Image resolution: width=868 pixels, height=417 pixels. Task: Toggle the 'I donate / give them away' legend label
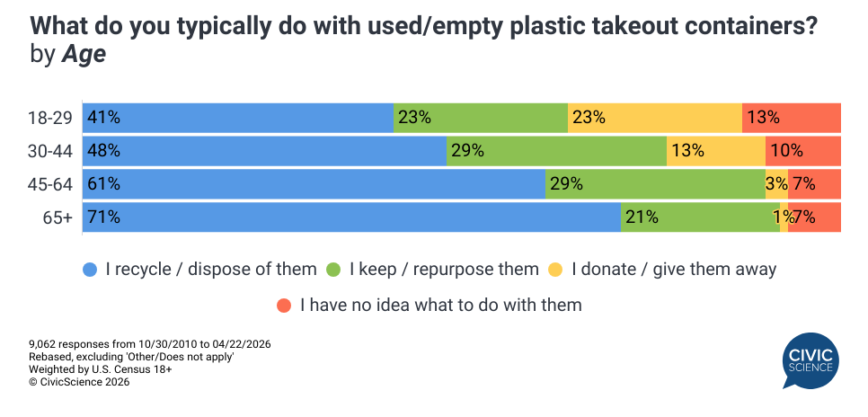pyautogui.click(x=674, y=269)
